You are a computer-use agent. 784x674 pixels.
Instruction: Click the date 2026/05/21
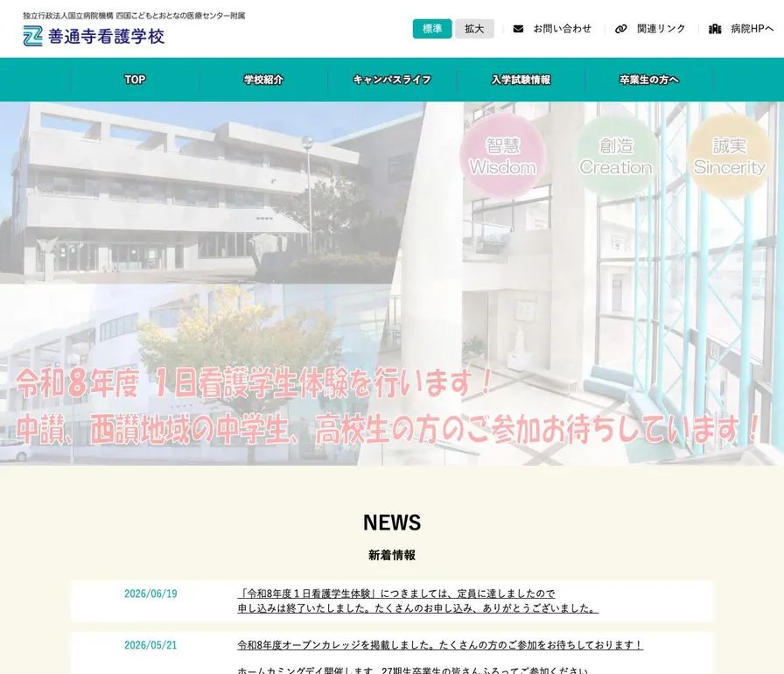click(x=150, y=645)
